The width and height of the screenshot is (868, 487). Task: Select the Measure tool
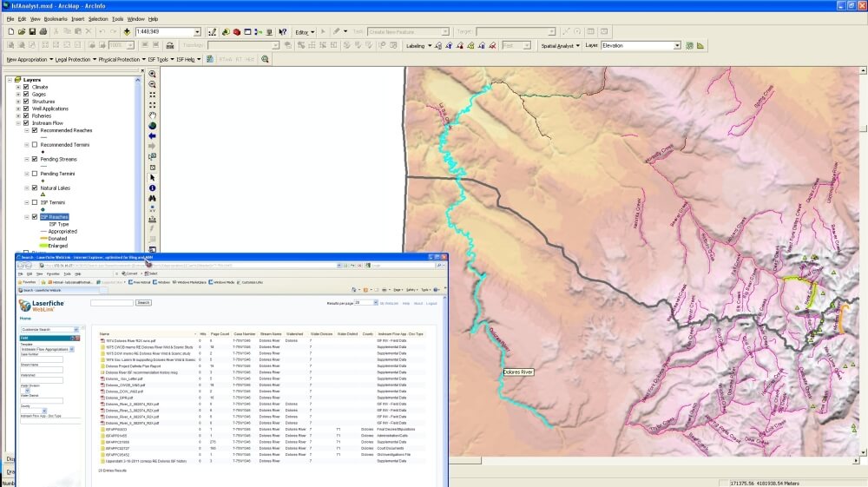click(x=152, y=219)
